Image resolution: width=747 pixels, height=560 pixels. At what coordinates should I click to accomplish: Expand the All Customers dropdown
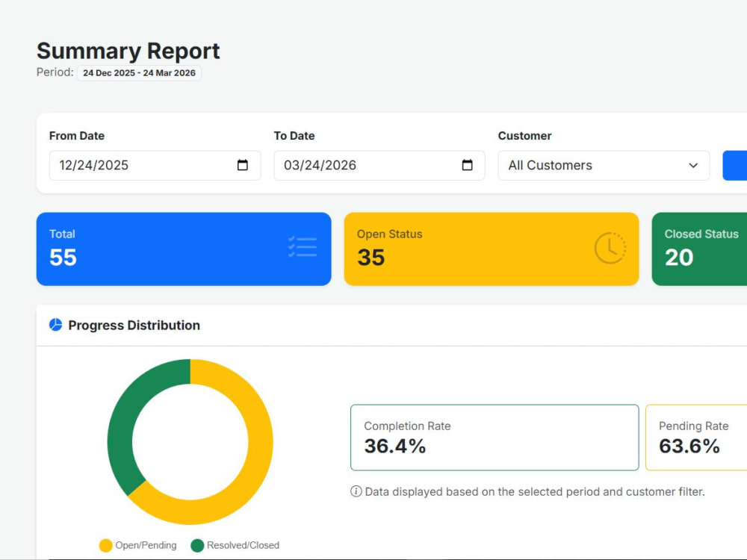(604, 165)
